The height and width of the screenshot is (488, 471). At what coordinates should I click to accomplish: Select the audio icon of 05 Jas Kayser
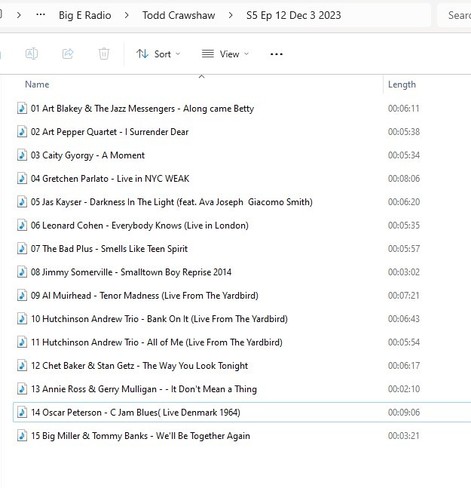coord(22,201)
